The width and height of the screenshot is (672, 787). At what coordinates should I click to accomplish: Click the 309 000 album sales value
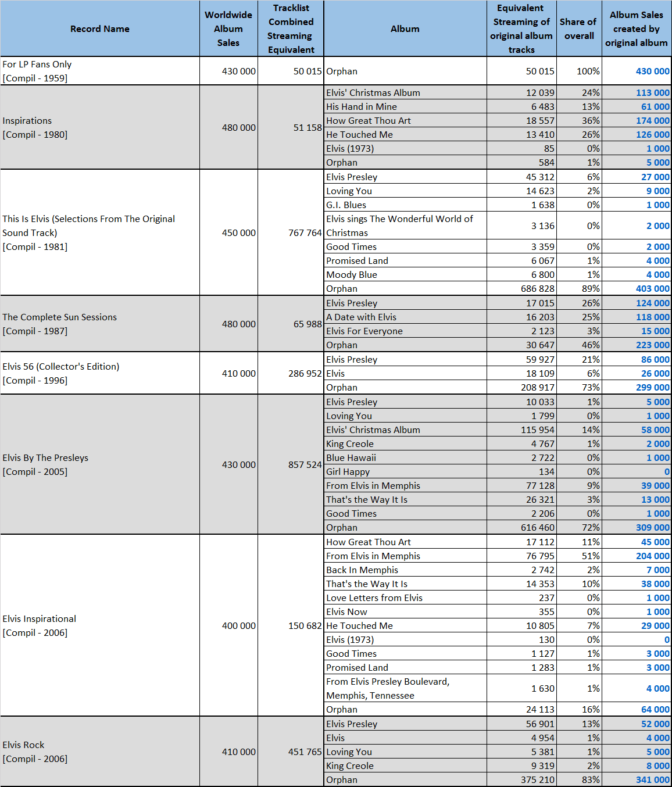click(x=637, y=527)
